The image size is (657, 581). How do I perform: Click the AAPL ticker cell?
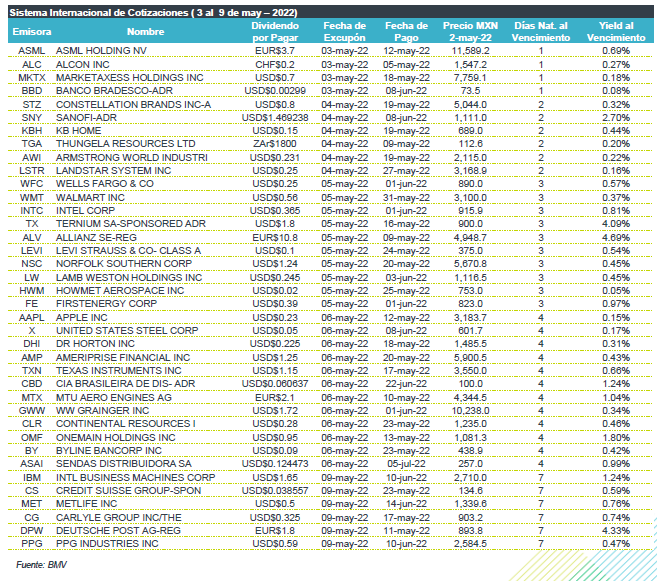(31, 318)
